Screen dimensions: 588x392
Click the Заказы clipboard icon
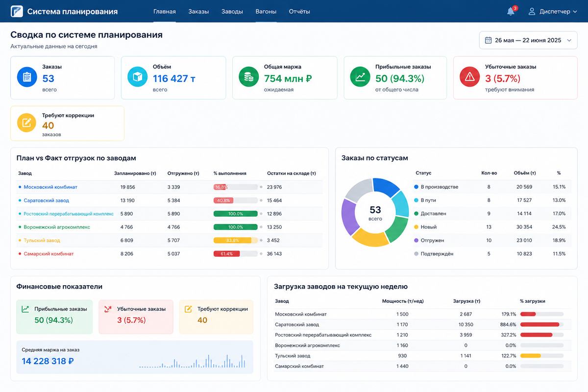[x=27, y=77]
